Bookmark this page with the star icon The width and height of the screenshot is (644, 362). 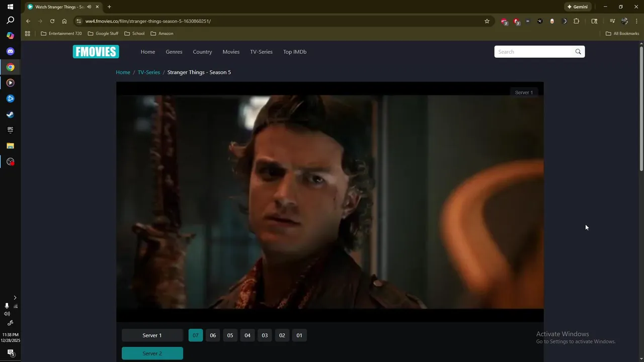[487, 21]
